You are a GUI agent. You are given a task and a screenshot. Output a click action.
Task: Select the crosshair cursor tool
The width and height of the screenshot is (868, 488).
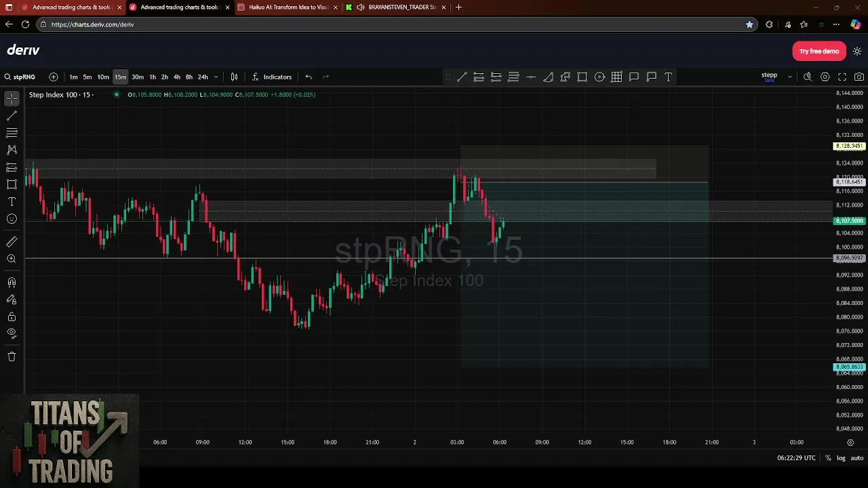[x=12, y=99]
